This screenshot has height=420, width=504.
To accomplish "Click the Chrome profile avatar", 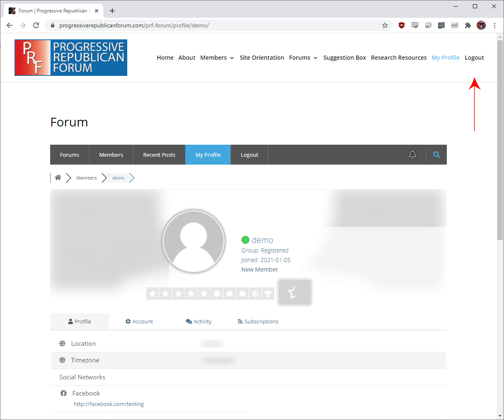I will click(x=481, y=25).
